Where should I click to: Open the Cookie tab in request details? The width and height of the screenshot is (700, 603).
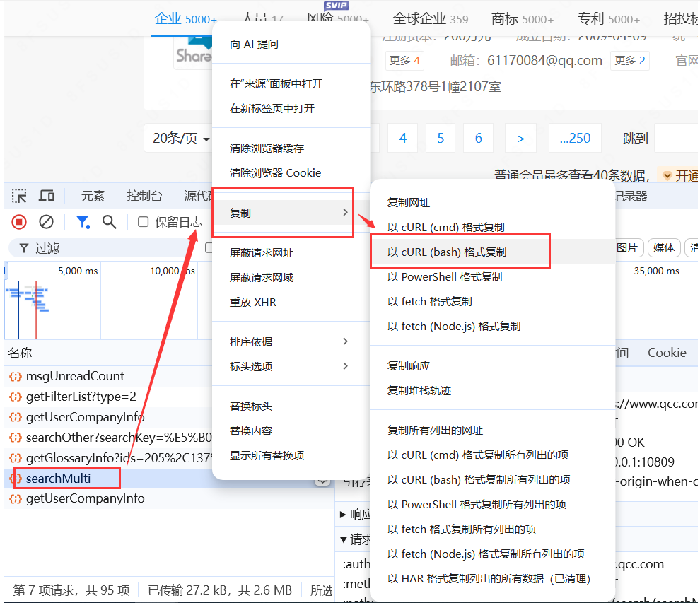667,353
